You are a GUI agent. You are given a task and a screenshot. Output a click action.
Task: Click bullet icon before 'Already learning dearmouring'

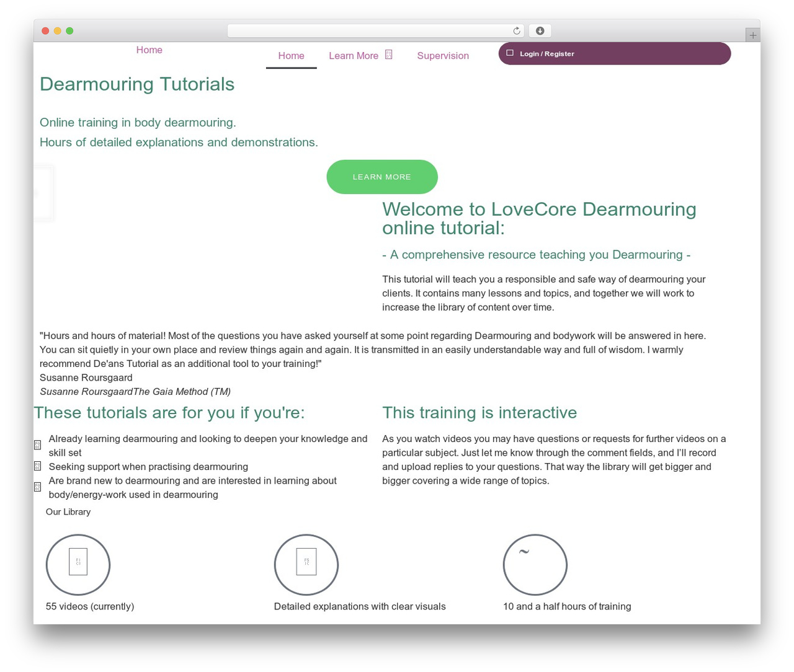click(x=37, y=445)
